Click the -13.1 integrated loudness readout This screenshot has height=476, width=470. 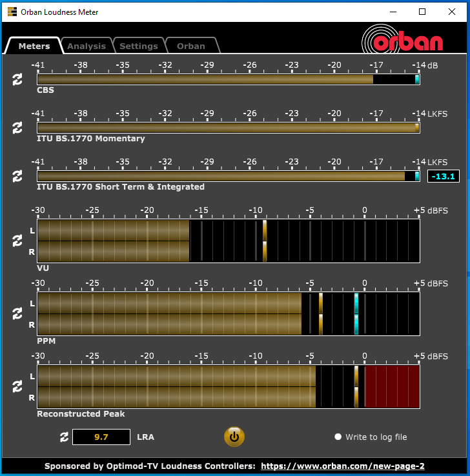click(444, 176)
